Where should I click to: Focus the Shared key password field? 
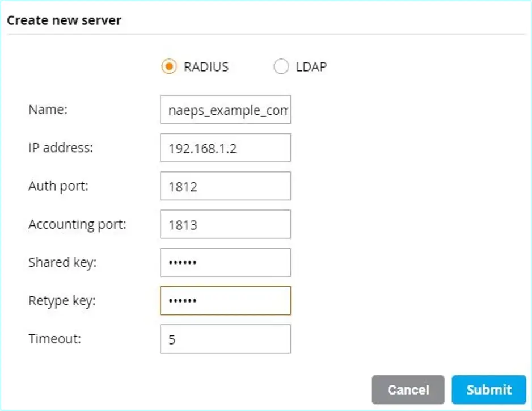[x=225, y=262]
